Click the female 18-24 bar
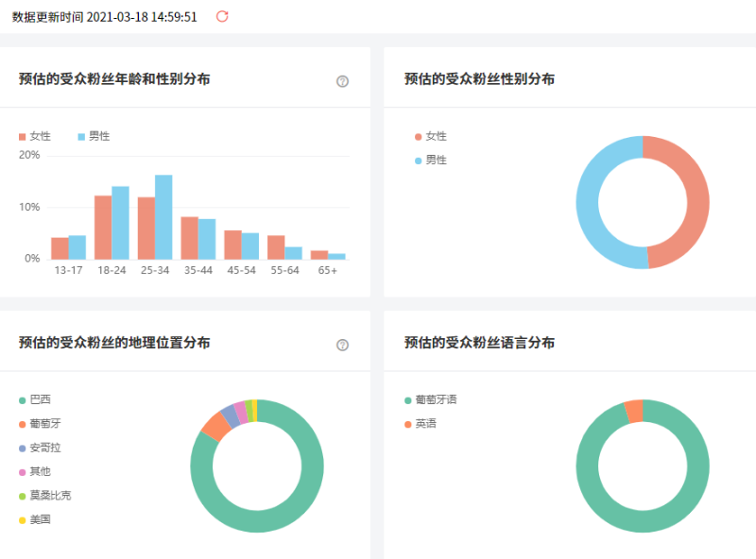 (x=103, y=227)
